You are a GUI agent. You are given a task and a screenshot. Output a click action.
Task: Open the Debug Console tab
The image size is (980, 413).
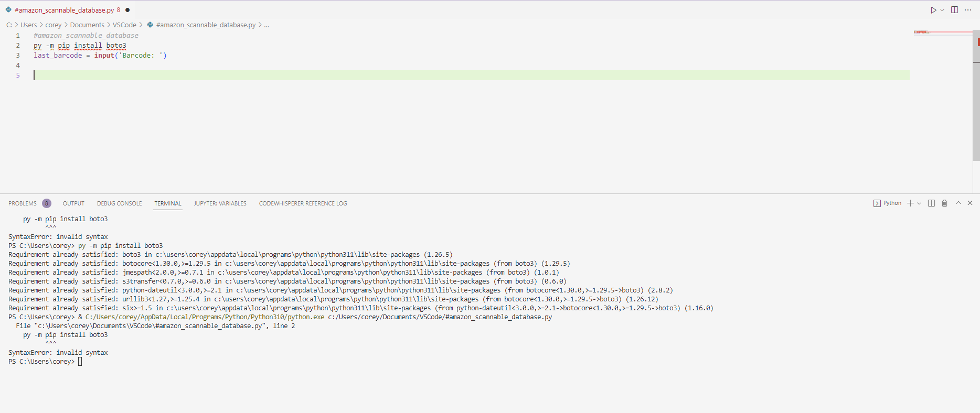tap(120, 203)
